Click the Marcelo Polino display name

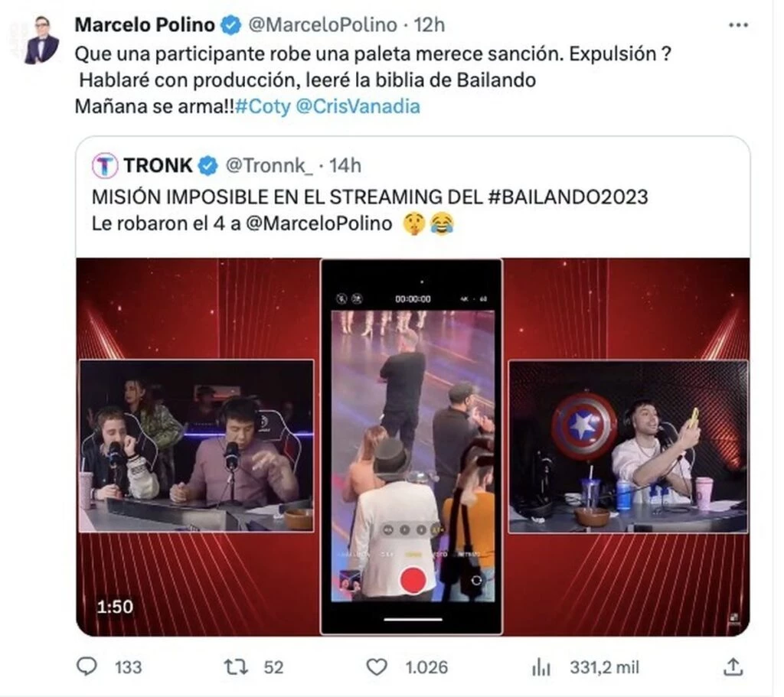coord(145,25)
